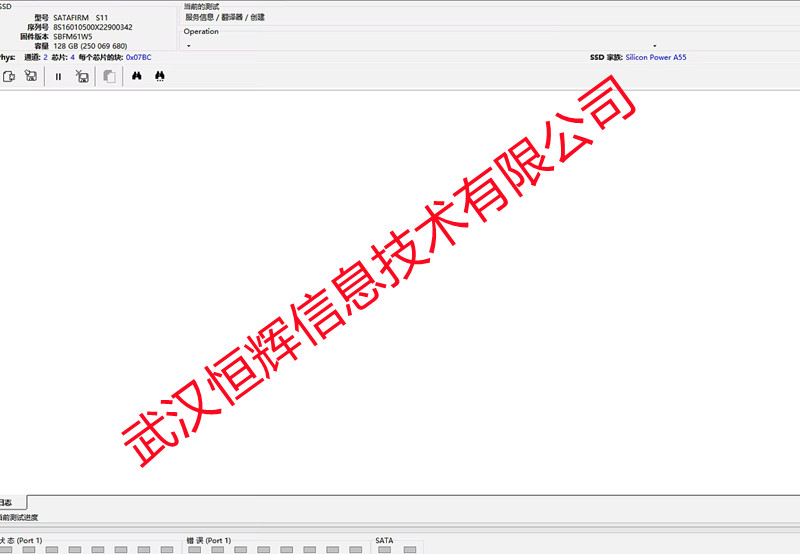Select the firmware version SBFM61W5
The height and width of the screenshot is (554, 800).
point(73,37)
